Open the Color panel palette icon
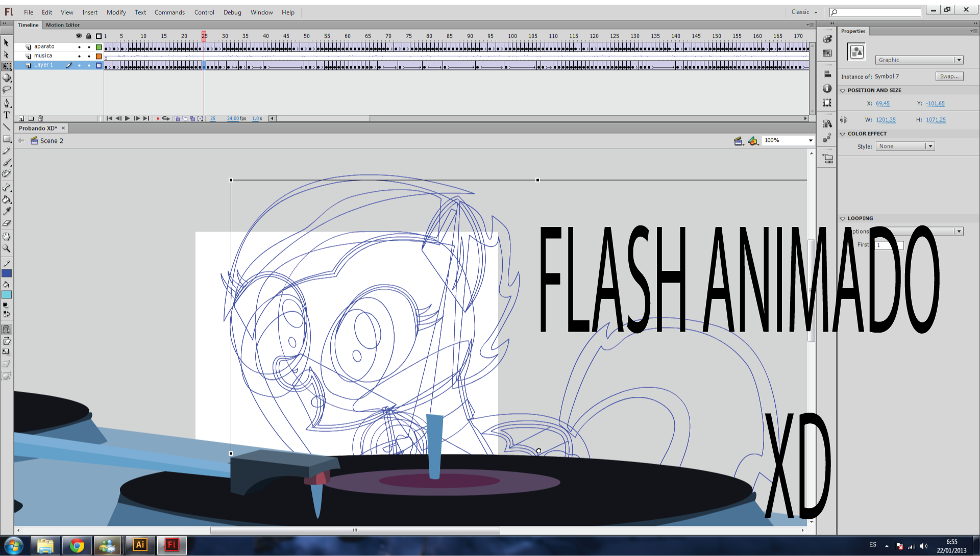The image size is (980, 556). 827,39
